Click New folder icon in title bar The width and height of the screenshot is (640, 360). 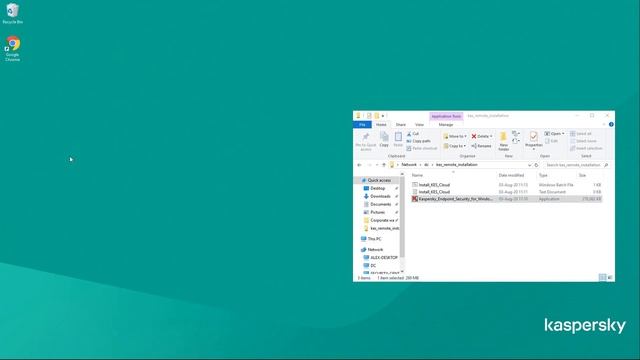coord(377,116)
